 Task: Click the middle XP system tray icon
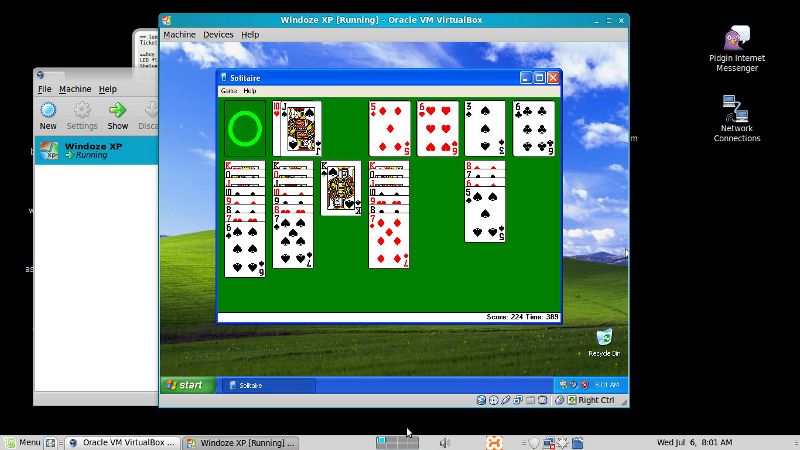coord(574,385)
